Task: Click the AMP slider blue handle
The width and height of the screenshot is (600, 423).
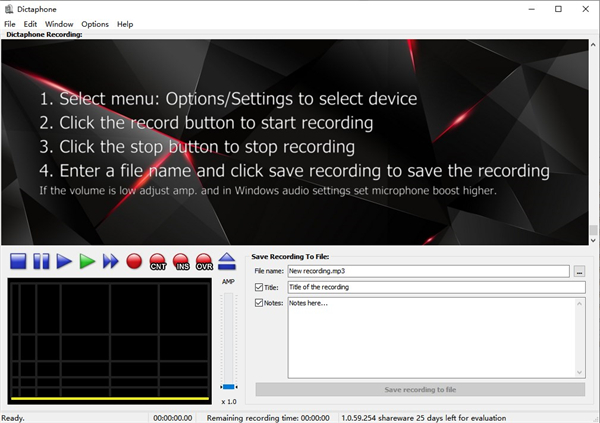Action: [x=228, y=387]
